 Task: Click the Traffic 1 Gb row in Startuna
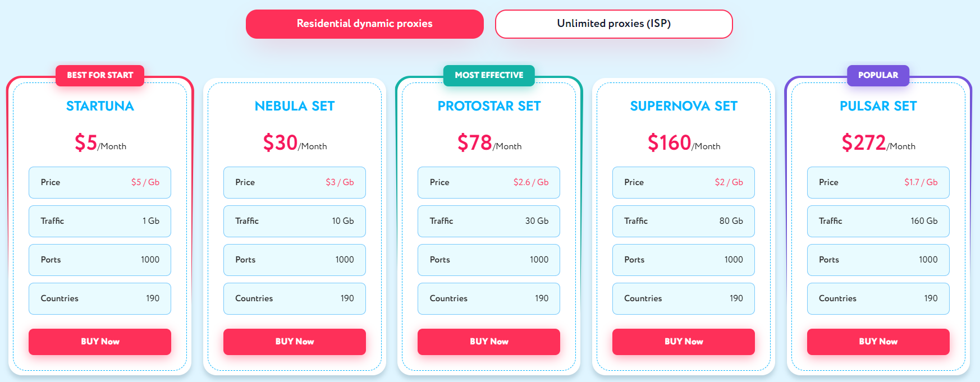100,221
